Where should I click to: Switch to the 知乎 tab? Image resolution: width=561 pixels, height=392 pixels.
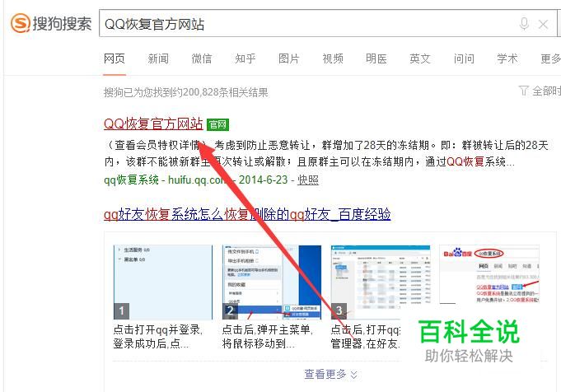click(245, 58)
